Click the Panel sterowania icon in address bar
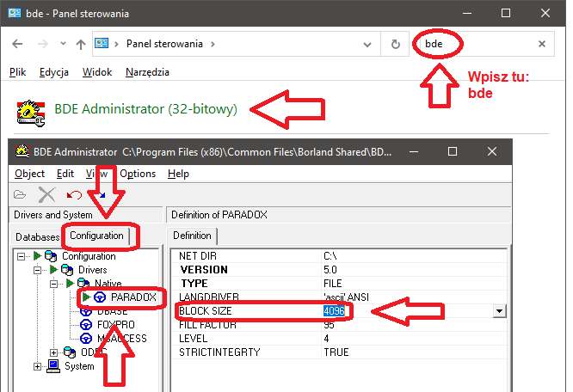Screen dimensions: 573x392 pyautogui.click(x=102, y=44)
